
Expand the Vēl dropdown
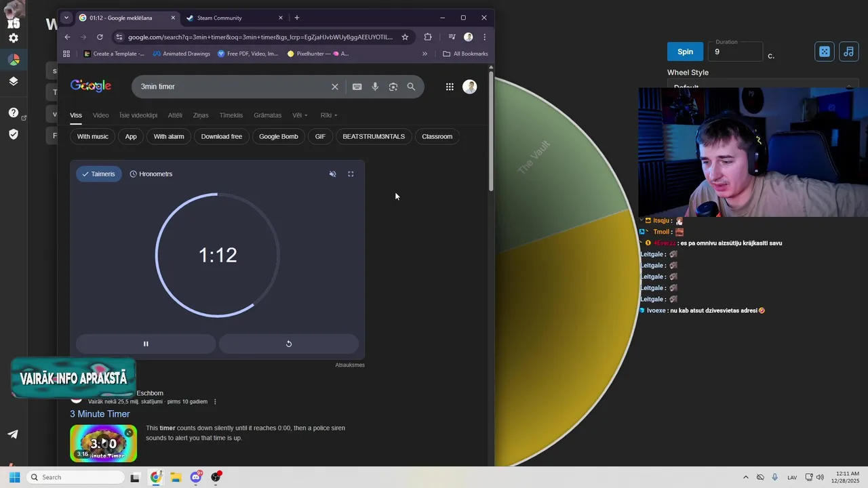pyautogui.click(x=300, y=115)
